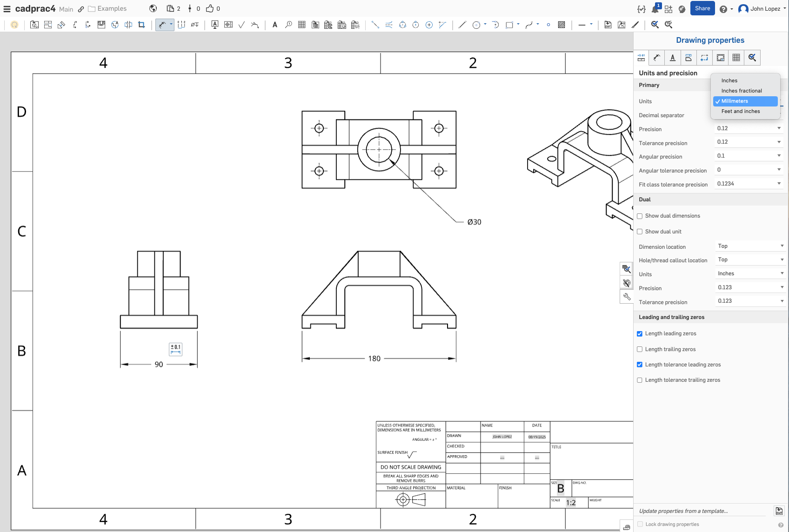Select the Note text 'A' tool

(x=275, y=25)
